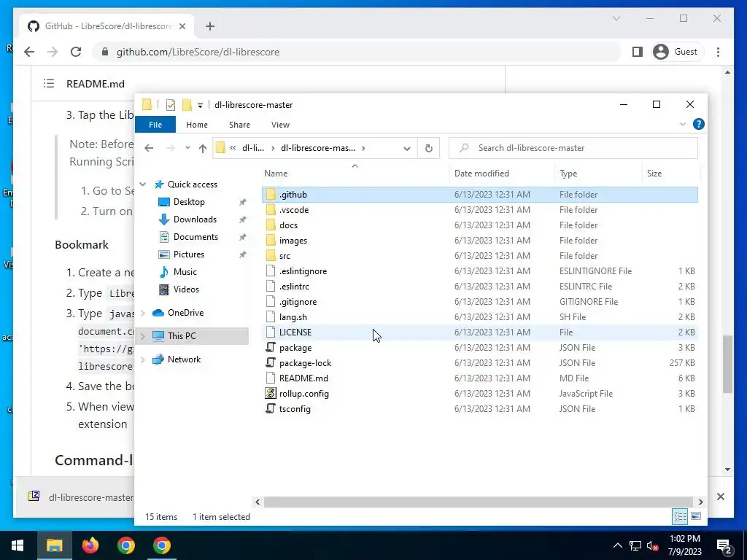The width and height of the screenshot is (747, 560).
Task: Open Customize Quick Access Toolbar dropdown
Action: click(x=200, y=105)
